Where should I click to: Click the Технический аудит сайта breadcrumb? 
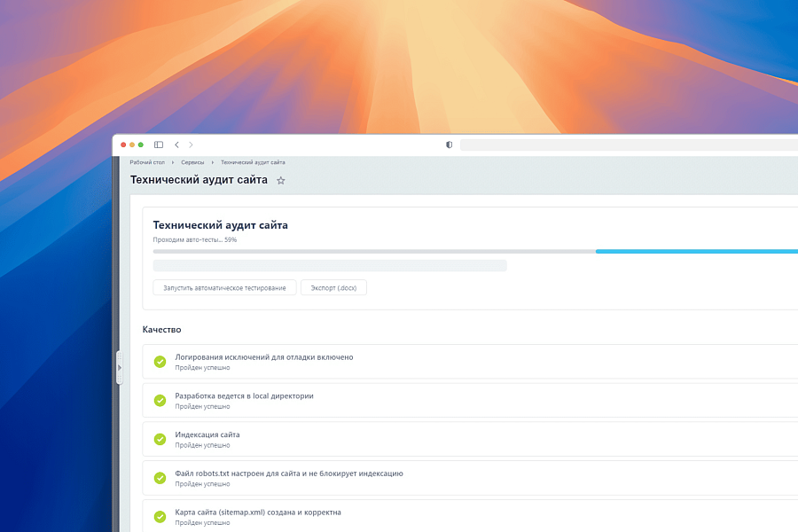253,162
